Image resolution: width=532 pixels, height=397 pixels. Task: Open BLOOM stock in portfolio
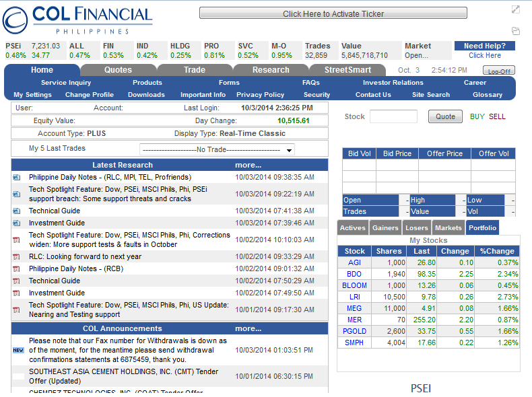click(x=354, y=285)
